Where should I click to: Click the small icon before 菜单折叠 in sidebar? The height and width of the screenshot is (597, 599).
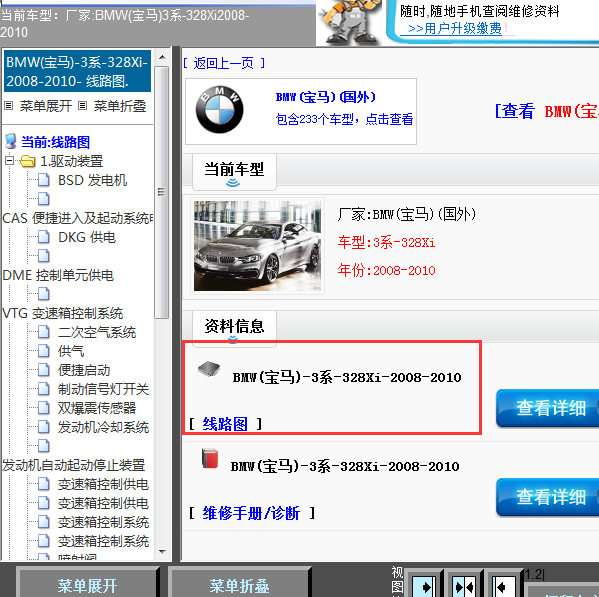(x=83, y=106)
